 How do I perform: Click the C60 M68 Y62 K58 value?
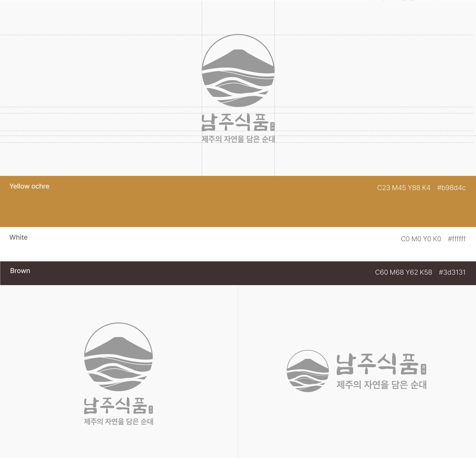[x=403, y=272]
